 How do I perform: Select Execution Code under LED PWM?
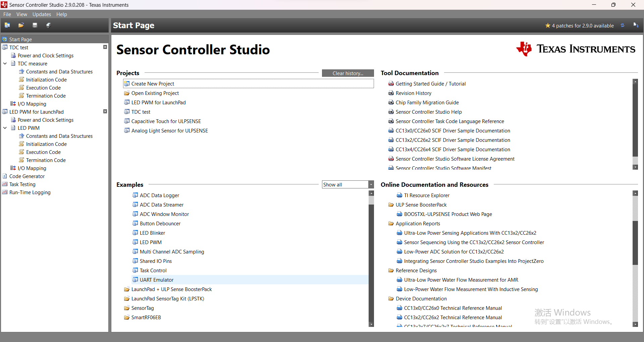coord(43,152)
